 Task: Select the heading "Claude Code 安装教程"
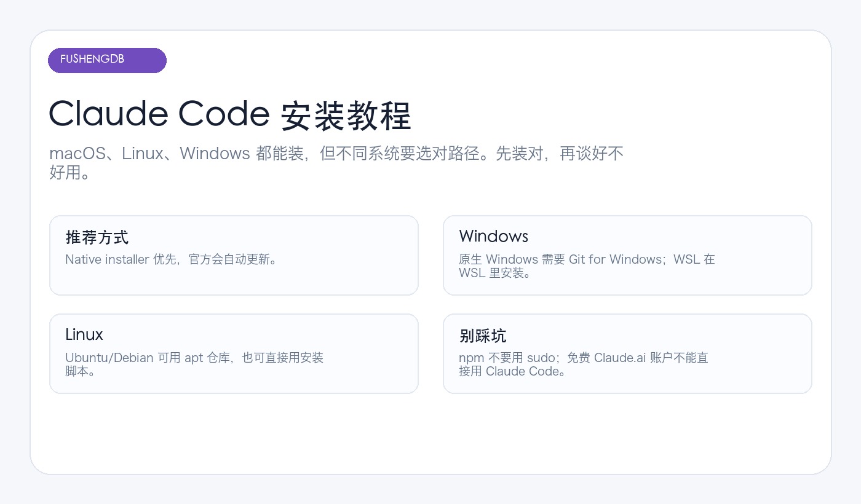230,114
